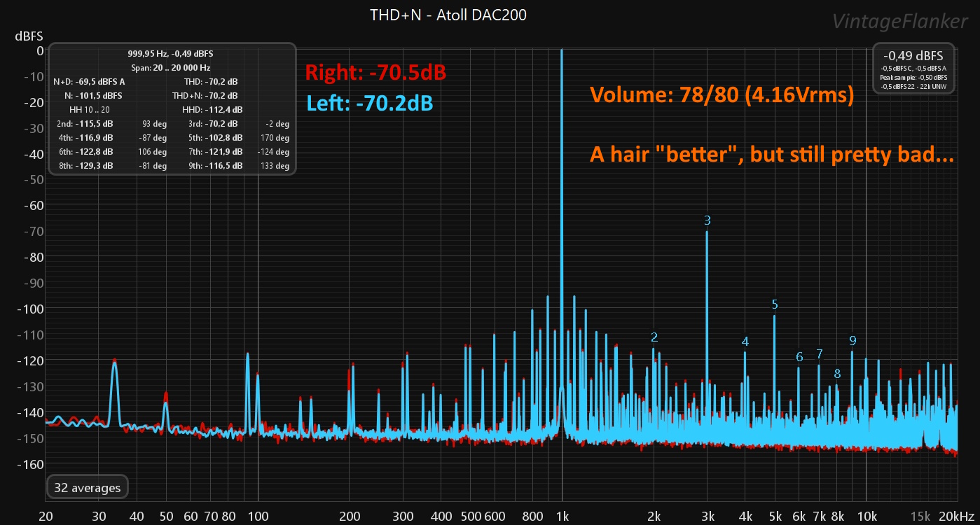980x525 pixels.
Task: Click the "5th: -102,8 dB" harmonic value
Action: pos(215,138)
